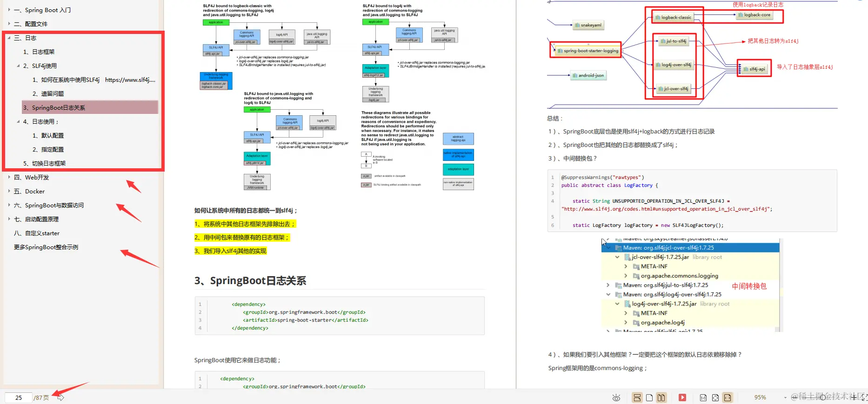Enable two-page side-by-side view
The image size is (868, 404).
pyautogui.click(x=661, y=398)
